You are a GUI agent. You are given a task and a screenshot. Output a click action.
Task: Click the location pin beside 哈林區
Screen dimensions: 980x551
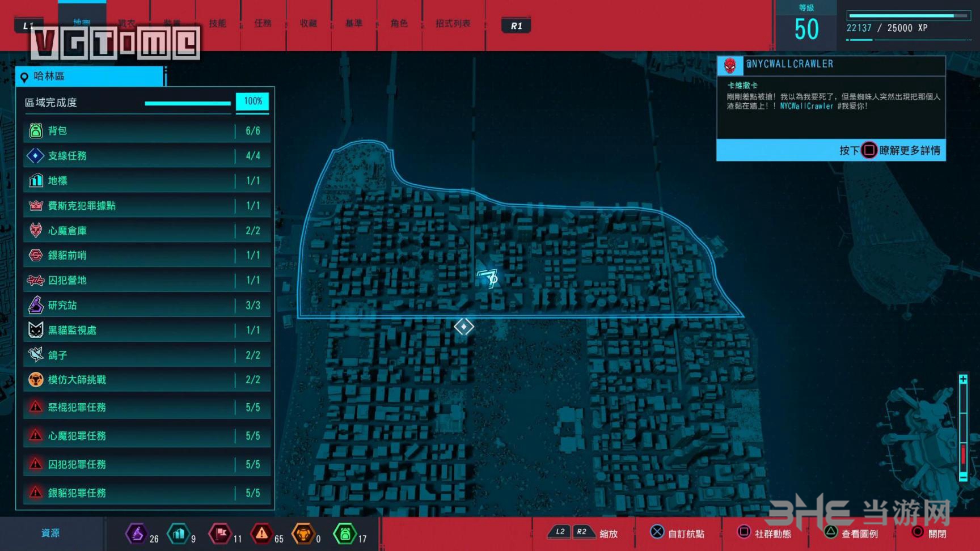click(x=24, y=77)
